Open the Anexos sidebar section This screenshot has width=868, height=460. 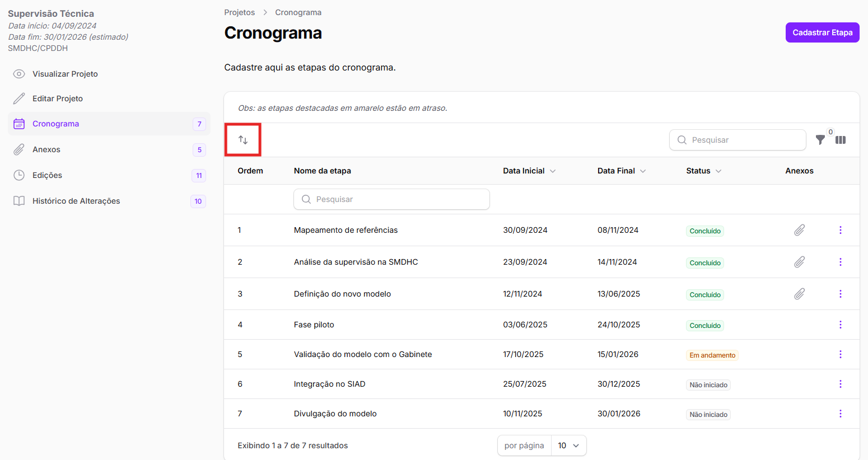point(46,149)
